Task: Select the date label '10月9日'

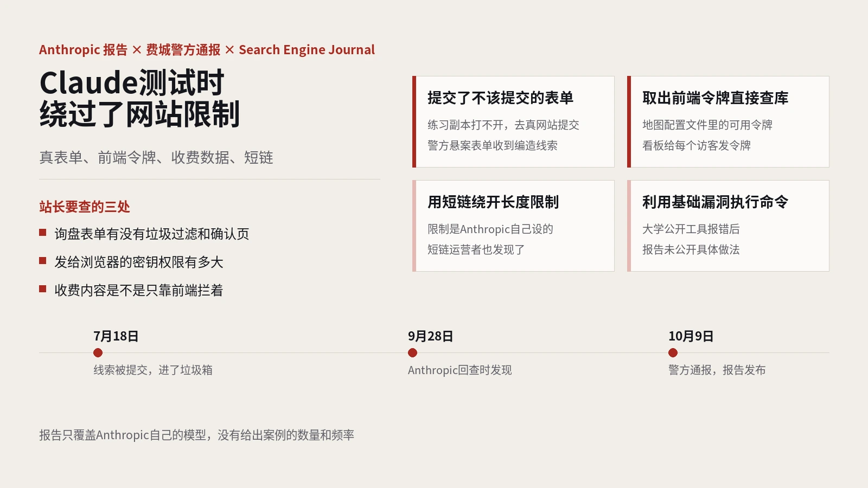Action: tap(691, 336)
